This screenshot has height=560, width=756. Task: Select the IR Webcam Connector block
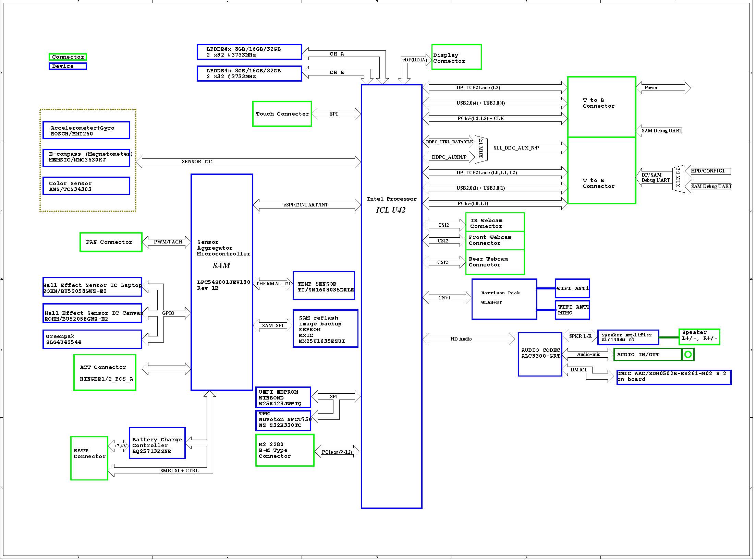click(495, 222)
